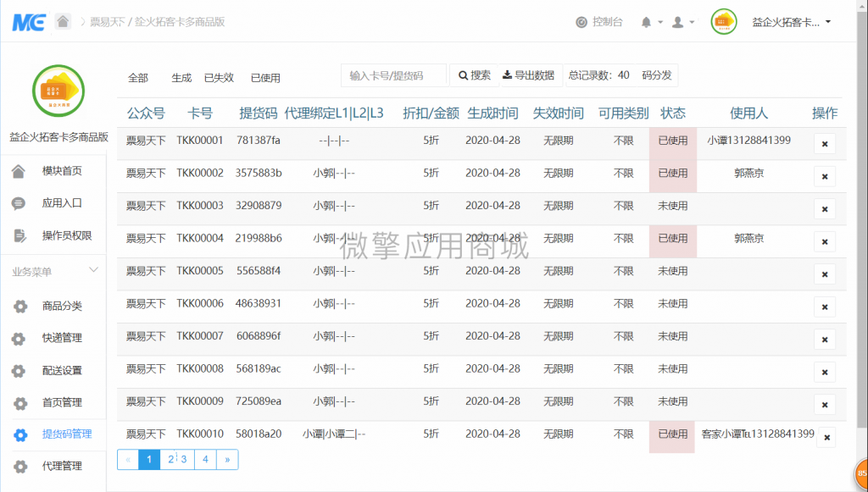
Task: Go to home via house icon in breadcrumb
Action: (63, 21)
